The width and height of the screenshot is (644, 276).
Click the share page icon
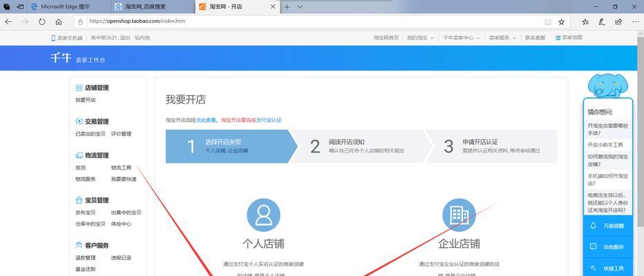click(618, 22)
